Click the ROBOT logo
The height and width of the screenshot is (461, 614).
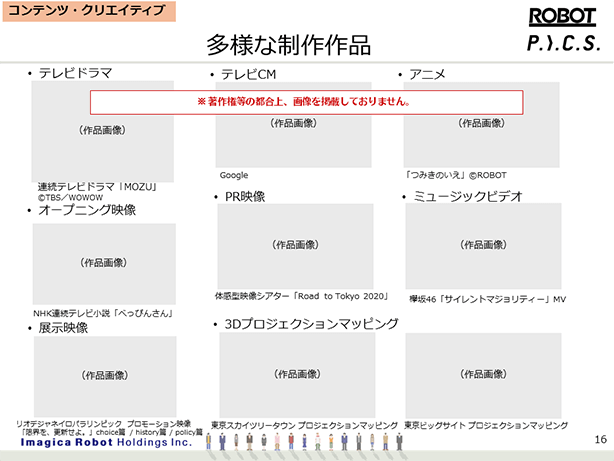pos(562,17)
